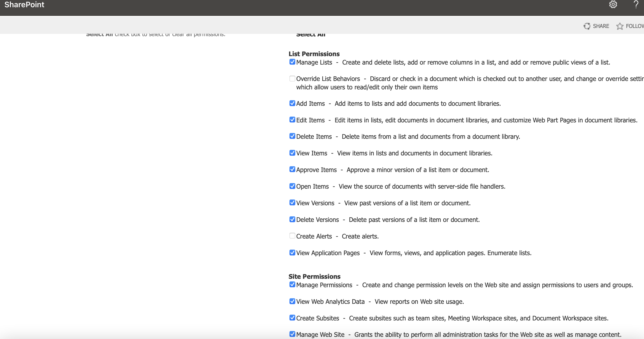The image size is (644, 339).
Task: Click the 'View Application Pages' label text
Action: (328, 253)
